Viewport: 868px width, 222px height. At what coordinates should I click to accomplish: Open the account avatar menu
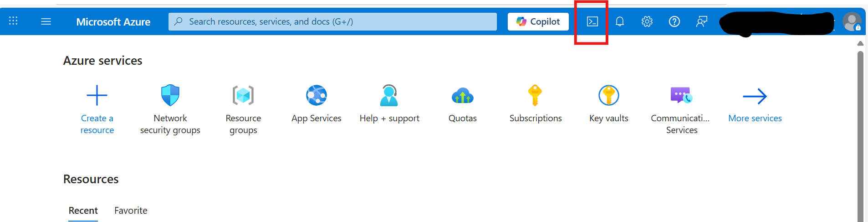click(852, 21)
